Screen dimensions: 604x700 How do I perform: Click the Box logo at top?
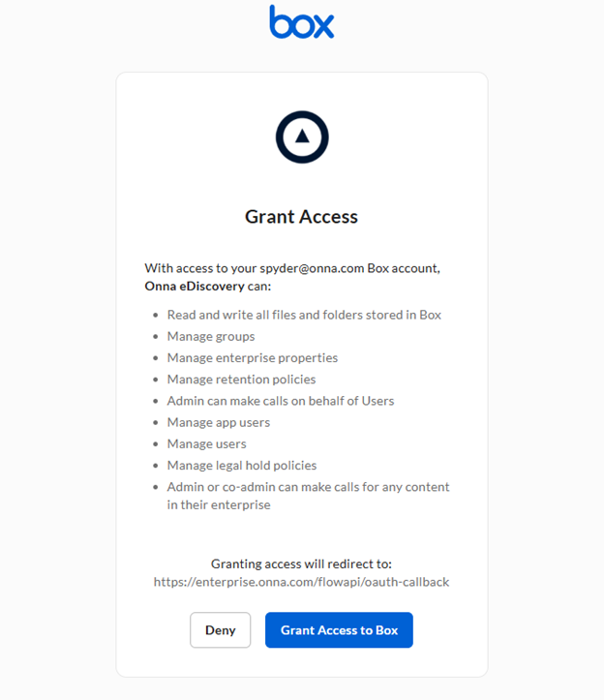coord(302,22)
